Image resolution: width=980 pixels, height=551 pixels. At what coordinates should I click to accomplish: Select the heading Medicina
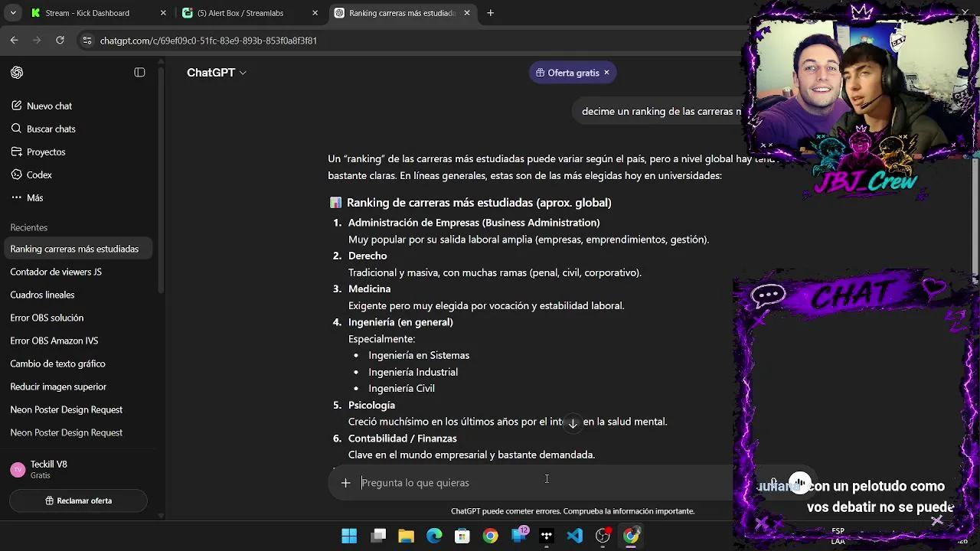click(369, 289)
